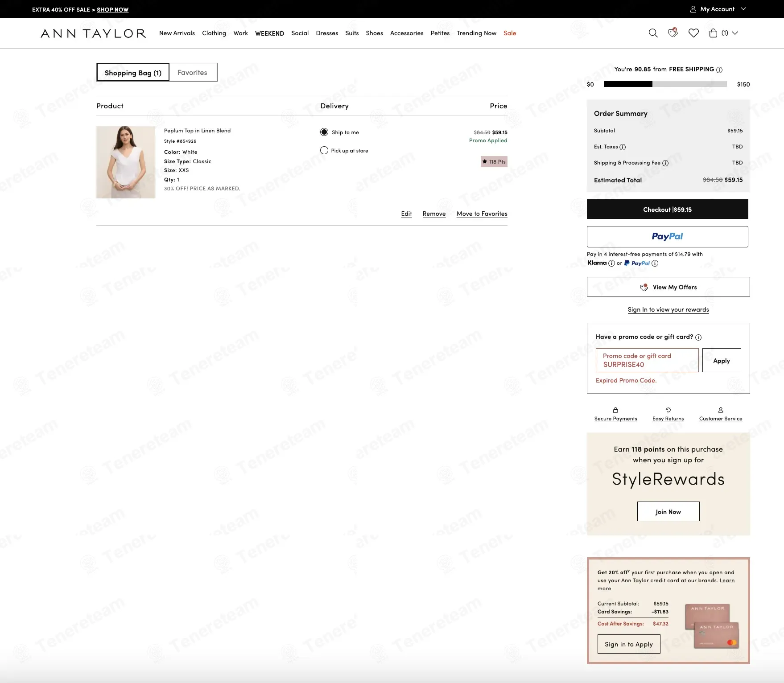The image size is (784, 683).
Task: Click the promo code input field
Action: click(647, 360)
